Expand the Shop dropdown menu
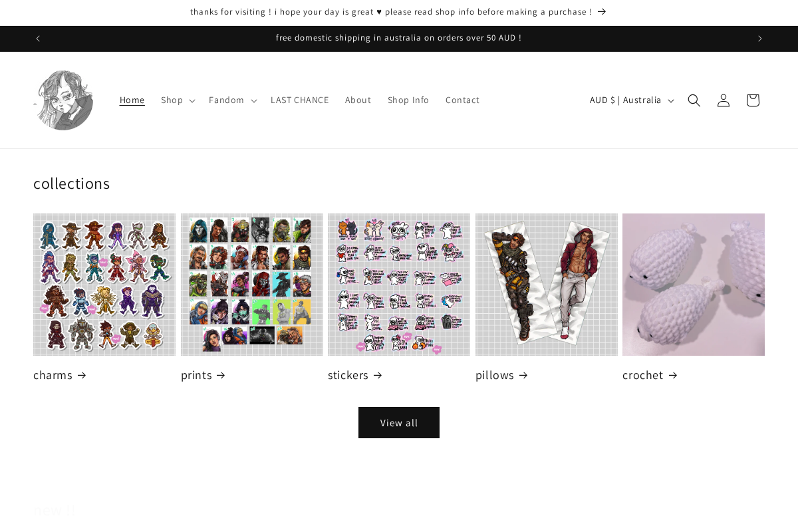 coord(177,100)
